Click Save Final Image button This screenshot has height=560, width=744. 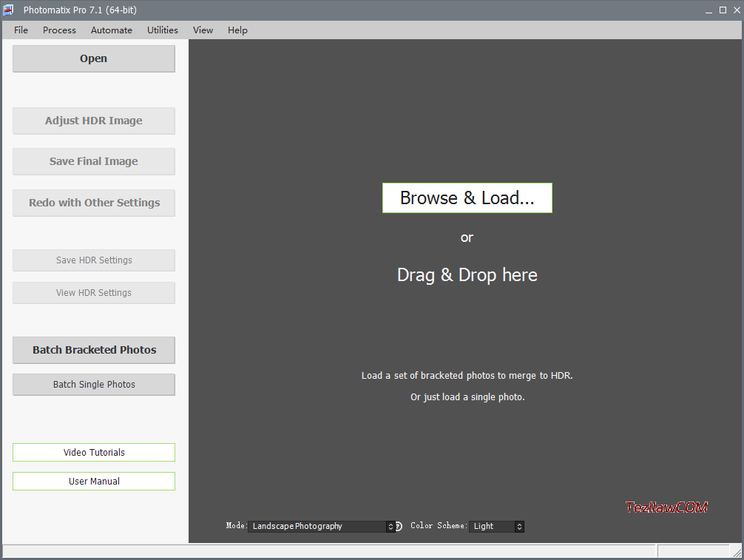[x=93, y=161]
